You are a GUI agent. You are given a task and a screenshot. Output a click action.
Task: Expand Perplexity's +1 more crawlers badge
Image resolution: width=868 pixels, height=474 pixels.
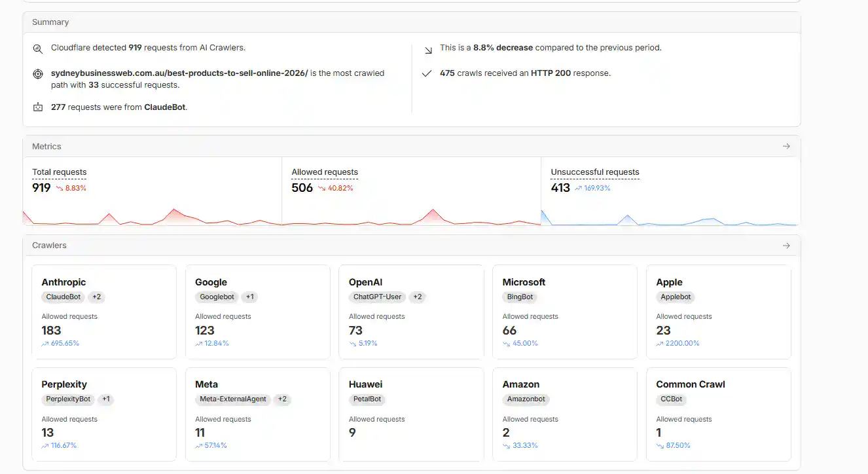coord(106,399)
